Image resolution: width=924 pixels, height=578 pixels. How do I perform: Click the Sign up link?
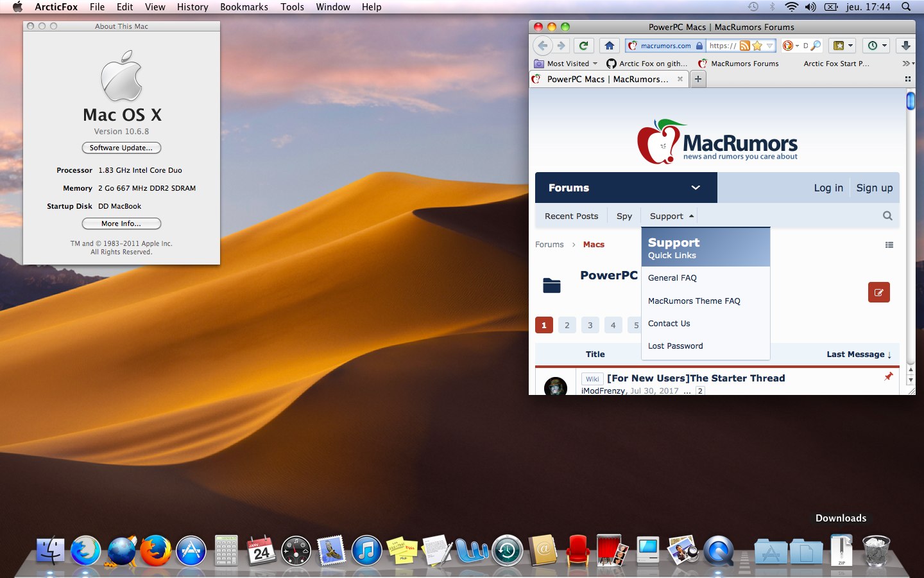coord(875,188)
